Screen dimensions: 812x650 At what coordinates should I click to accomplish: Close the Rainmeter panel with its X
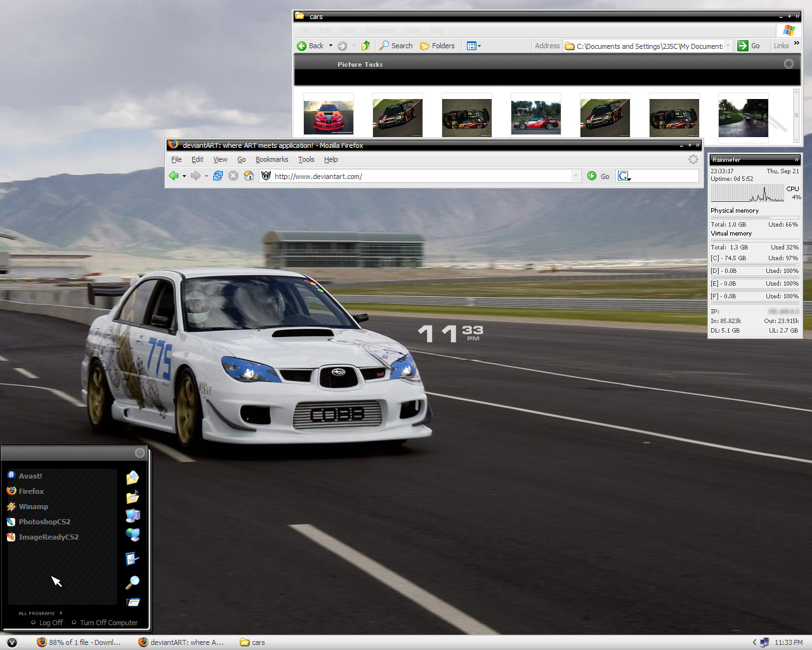click(x=797, y=159)
